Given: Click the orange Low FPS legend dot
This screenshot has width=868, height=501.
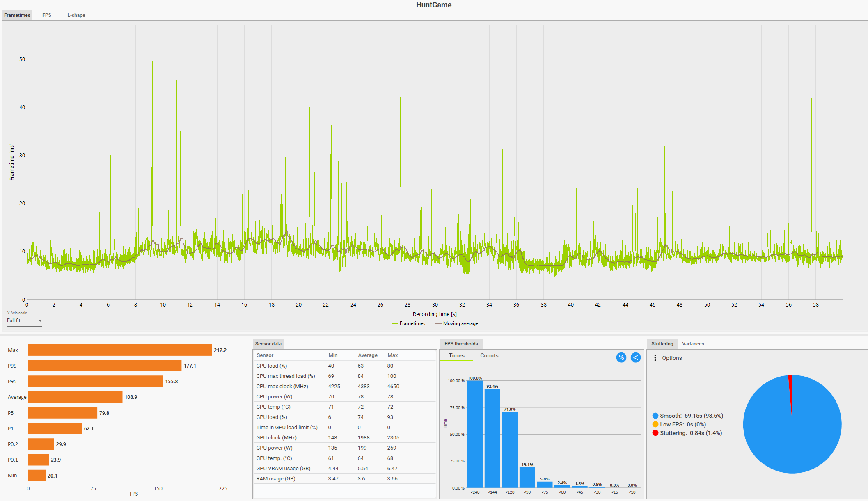Looking at the screenshot, I should (x=655, y=424).
